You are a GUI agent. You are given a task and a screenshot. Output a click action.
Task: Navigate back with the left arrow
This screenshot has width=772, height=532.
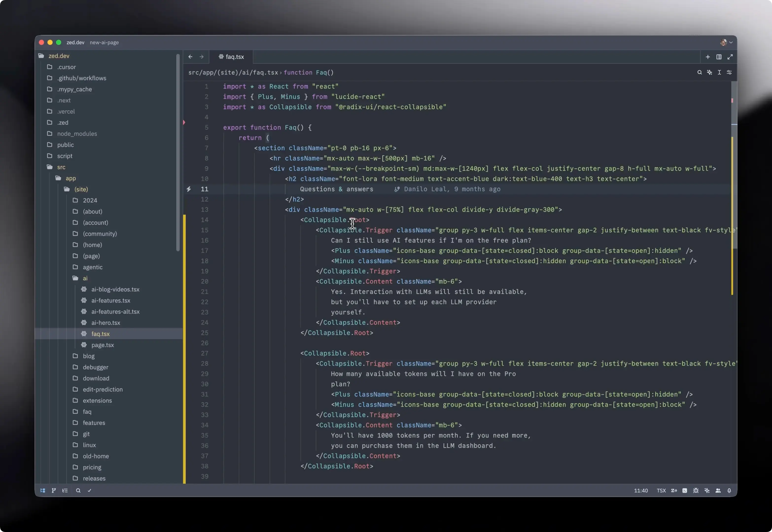coord(190,57)
